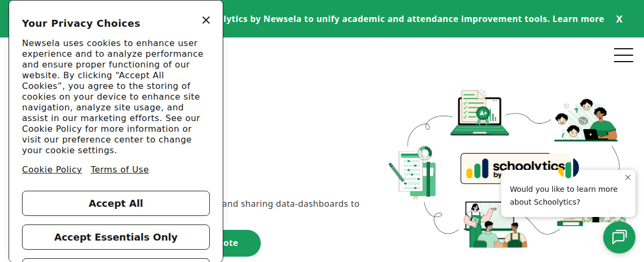Close the Your Privacy Choices dialog
The width and height of the screenshot is (644, 262).
[206, 20]
